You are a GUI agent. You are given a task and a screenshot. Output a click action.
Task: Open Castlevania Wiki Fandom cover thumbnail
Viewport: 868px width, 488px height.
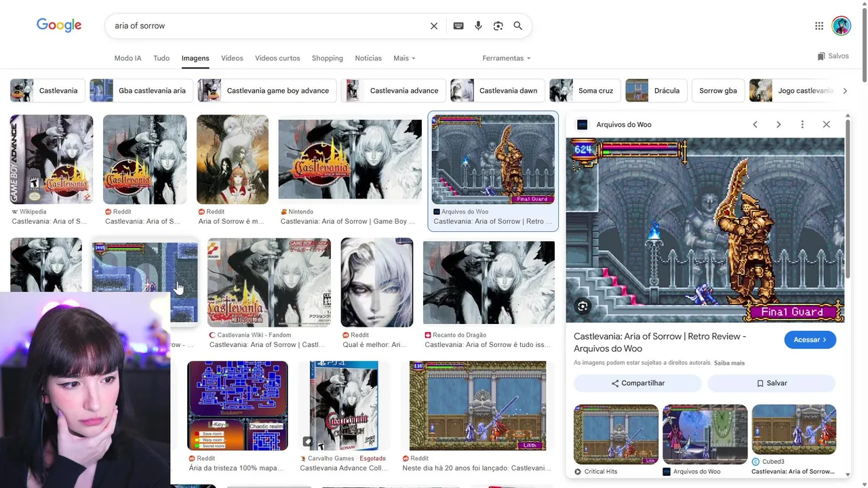coord(269,283)
